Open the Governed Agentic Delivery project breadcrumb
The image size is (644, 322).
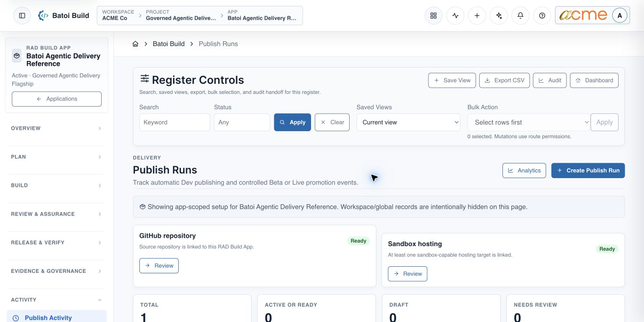coord(181,15)
